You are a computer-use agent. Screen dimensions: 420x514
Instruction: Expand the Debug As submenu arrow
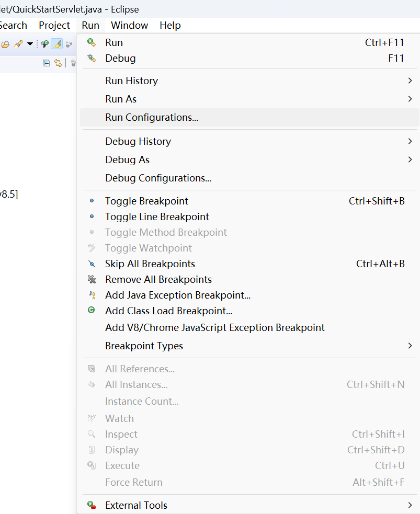point(410,159)
